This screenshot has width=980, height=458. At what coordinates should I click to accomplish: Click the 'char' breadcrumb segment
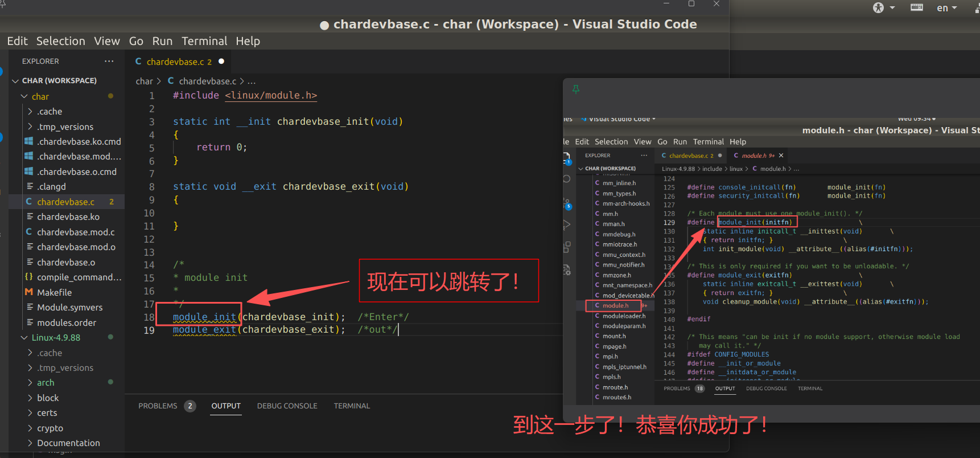(x=144, y=81)
